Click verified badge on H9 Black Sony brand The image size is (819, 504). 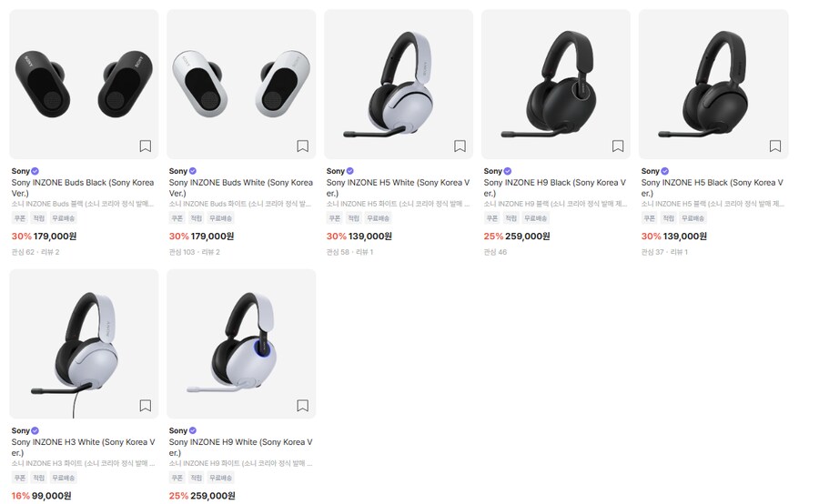tap(508, 171)
